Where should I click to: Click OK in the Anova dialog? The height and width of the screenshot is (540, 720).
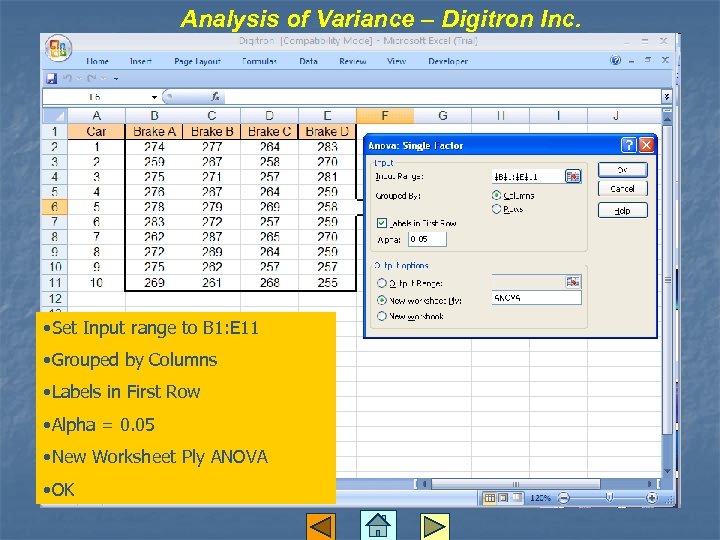click(x=623, y=169)
